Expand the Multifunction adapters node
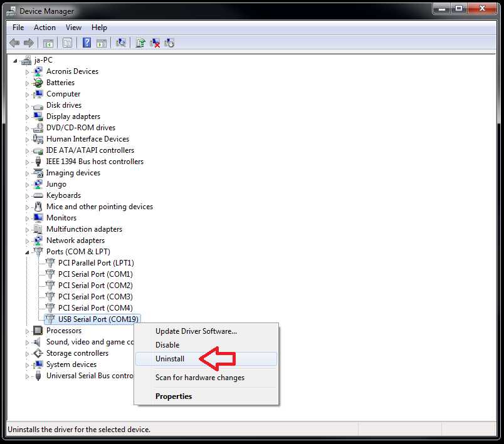This screenshot has height=444, width=504. (x=27, y=230)
